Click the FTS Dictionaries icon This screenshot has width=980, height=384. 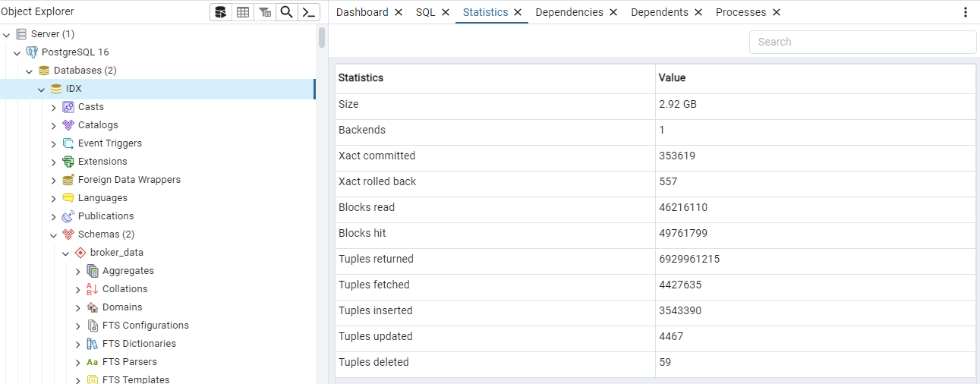coord(93,344)
